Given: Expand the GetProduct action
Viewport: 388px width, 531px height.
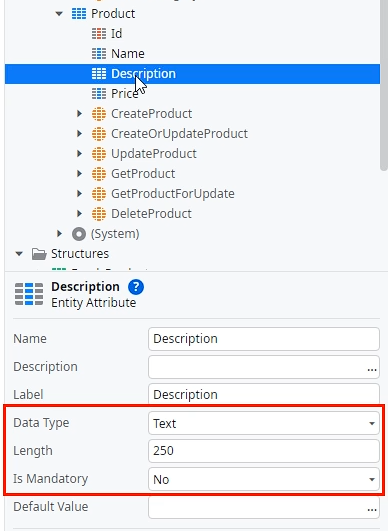Looking at the screenshot, I should click(x=79, y=174).
